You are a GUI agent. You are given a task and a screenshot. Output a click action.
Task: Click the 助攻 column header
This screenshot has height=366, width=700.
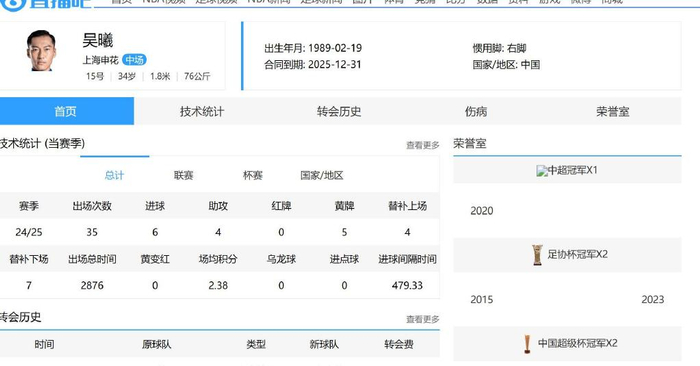tap(218, 206)
